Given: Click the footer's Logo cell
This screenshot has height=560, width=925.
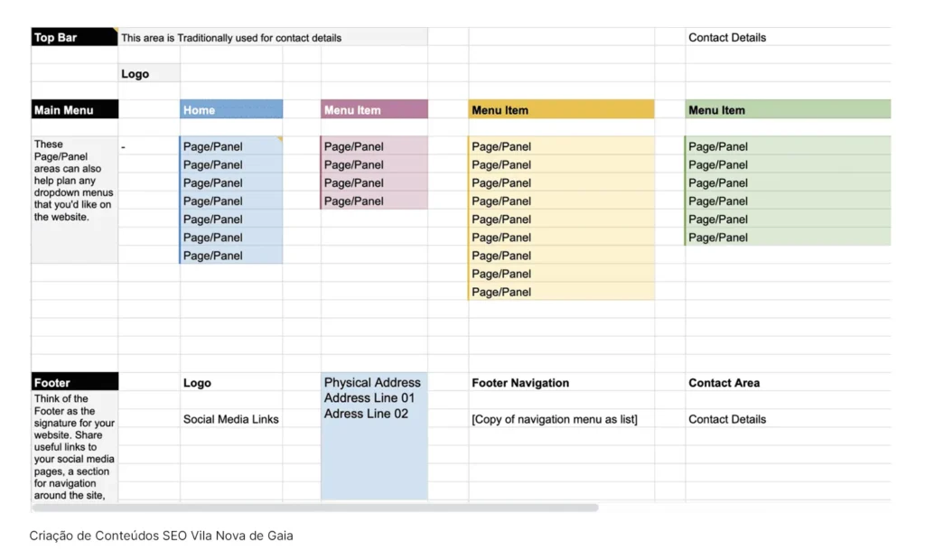Looking at the screenshot, I should [197, 383].
